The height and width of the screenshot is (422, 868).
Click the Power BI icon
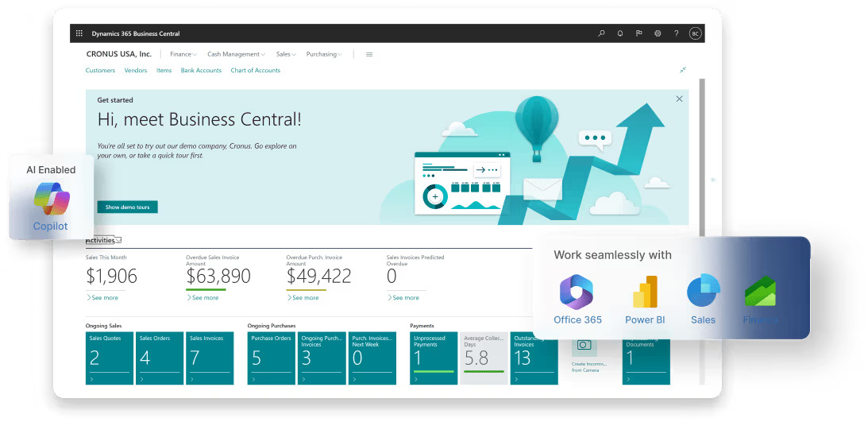pyautogui.click(x=645, y=292)
